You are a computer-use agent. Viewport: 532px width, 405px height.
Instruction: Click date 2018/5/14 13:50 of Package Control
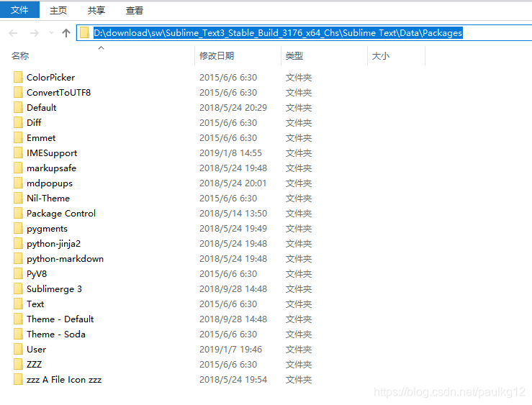tap(233, 214)
